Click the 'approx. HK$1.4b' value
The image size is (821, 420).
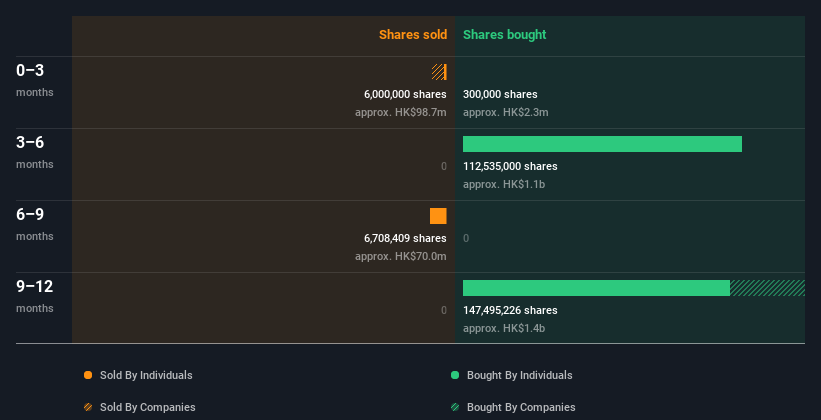coord(504,328)
